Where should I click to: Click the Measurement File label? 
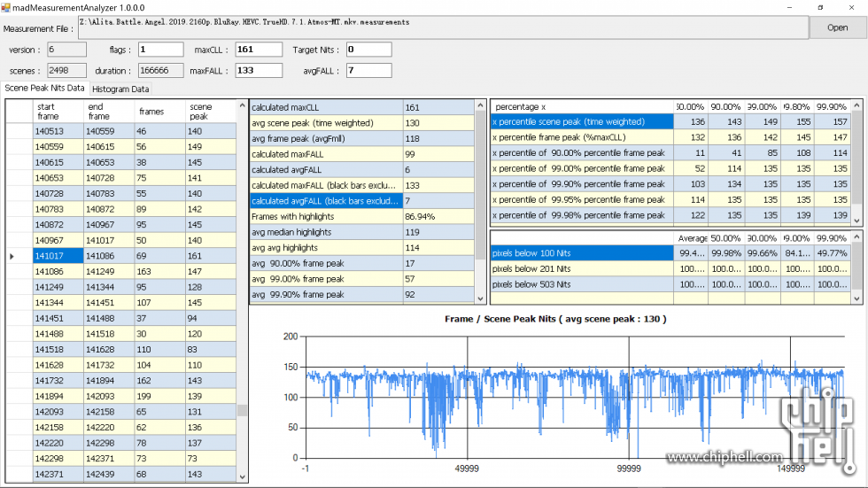coord(38,28)
